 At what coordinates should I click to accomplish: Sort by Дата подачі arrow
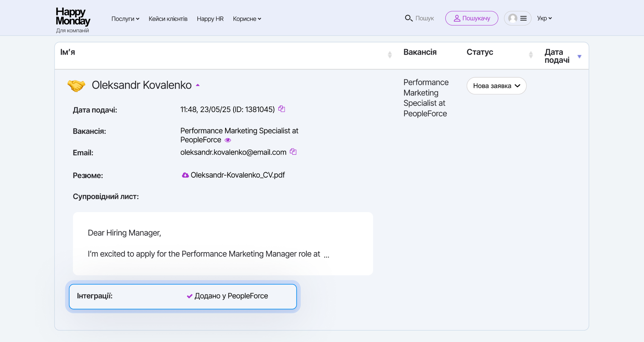579,56
